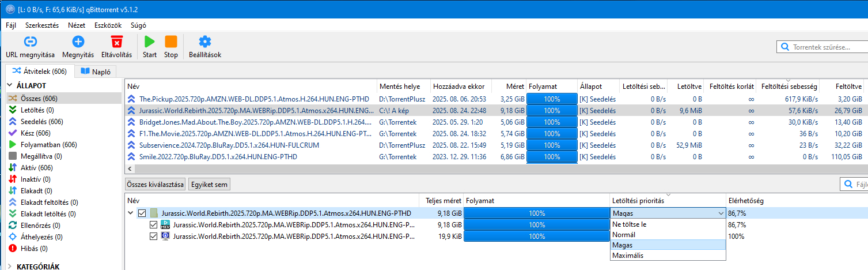Click the URL megnyitása link icon
The image size is (868, 270).
tap(30, 42)
